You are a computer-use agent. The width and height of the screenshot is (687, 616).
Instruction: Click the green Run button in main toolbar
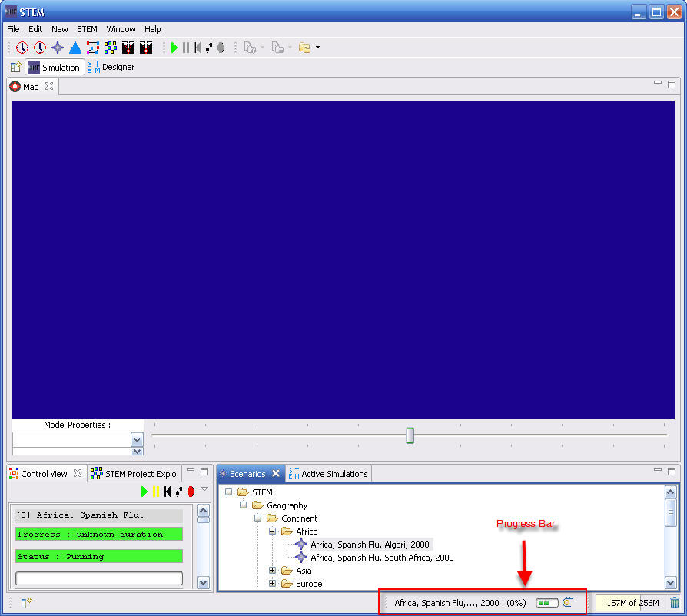(x=174, y=48)
